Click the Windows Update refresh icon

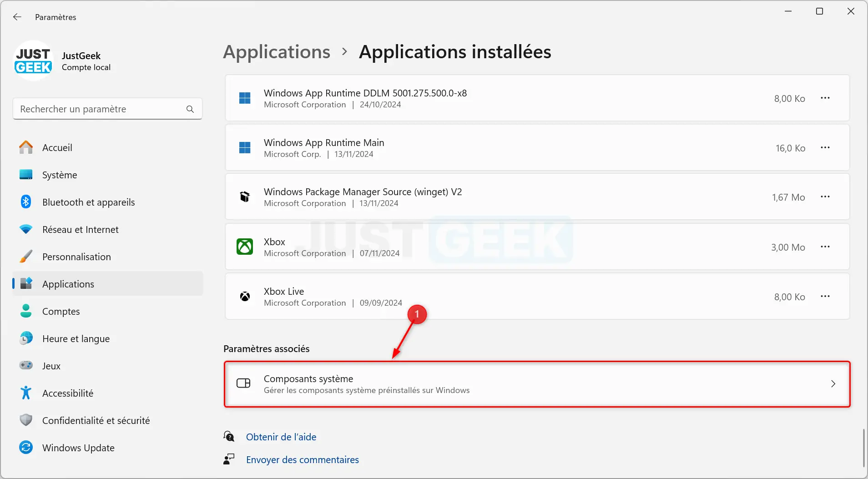click(x=26, y=448)
